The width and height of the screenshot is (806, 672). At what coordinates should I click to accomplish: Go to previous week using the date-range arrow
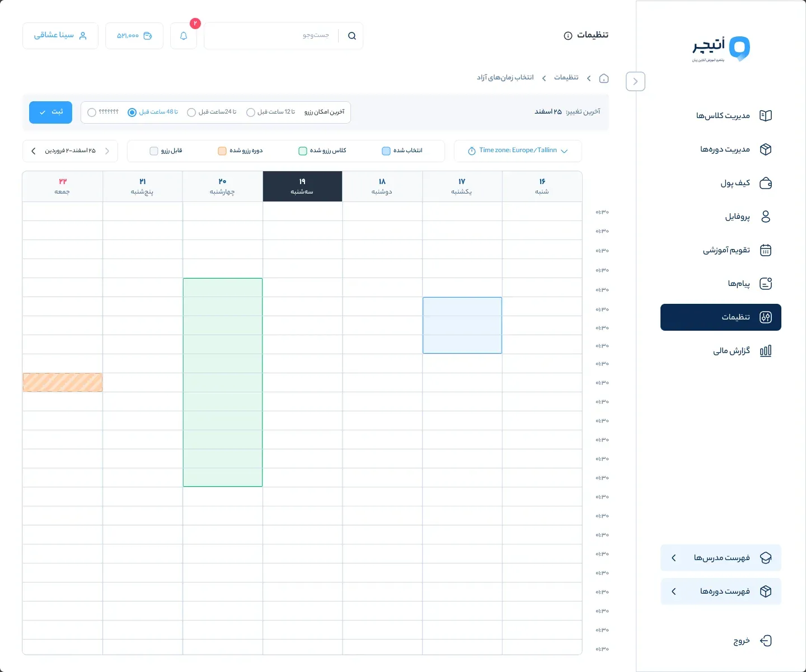pos(107,151)
